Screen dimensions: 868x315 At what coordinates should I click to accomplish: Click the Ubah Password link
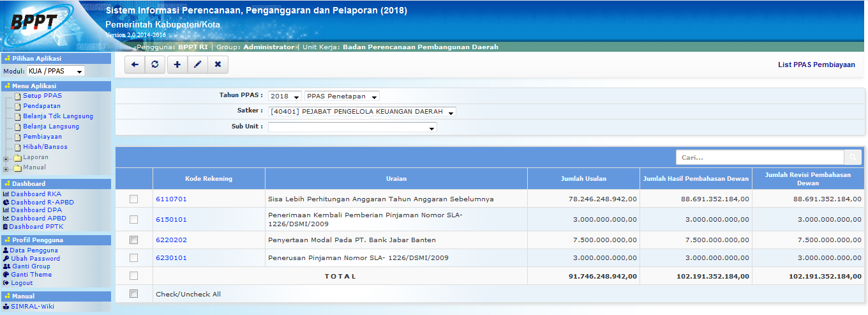pos(35,259)
